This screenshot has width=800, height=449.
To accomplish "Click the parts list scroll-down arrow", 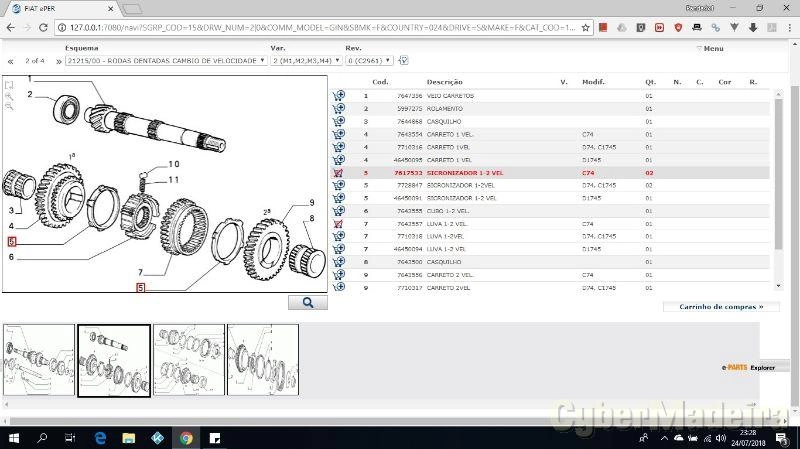I will 779,286.
